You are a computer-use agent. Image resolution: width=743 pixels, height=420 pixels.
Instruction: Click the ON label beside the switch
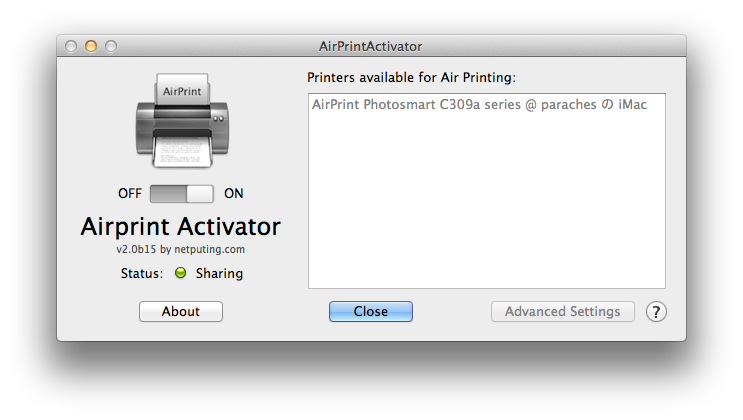click(234, 193)
